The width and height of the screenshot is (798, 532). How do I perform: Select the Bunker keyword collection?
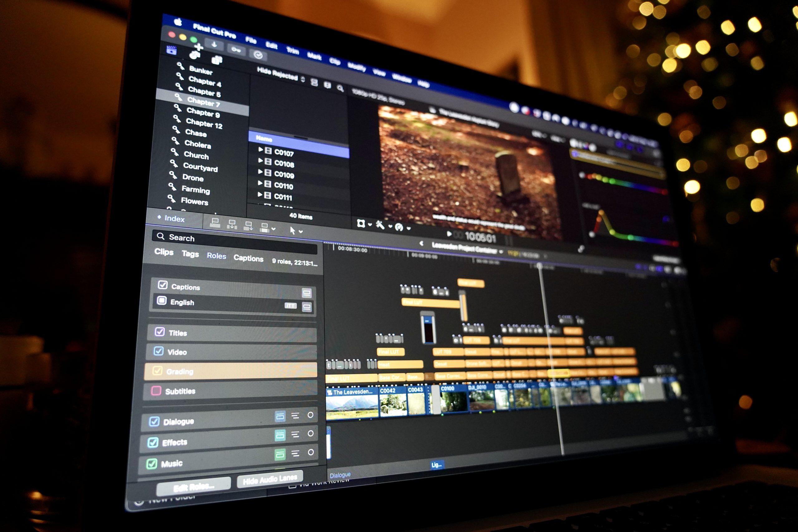[201, 70]
